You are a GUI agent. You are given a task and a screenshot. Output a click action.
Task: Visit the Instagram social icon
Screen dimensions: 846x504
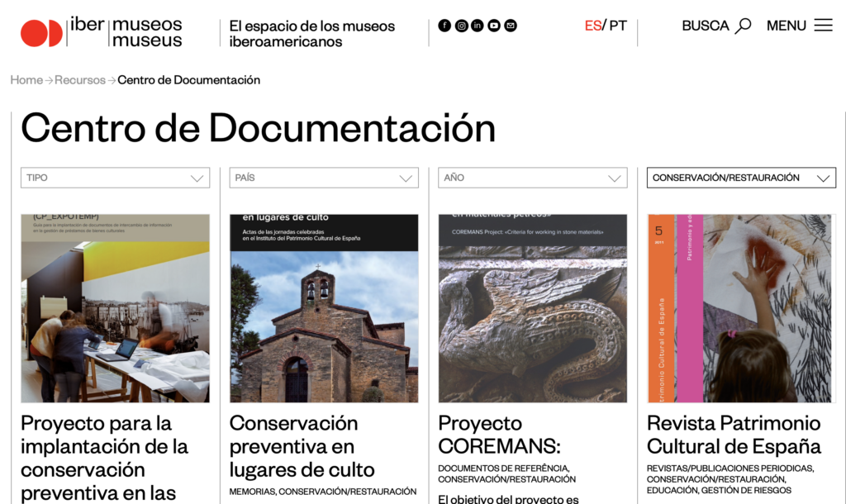(x=461, y=26)
